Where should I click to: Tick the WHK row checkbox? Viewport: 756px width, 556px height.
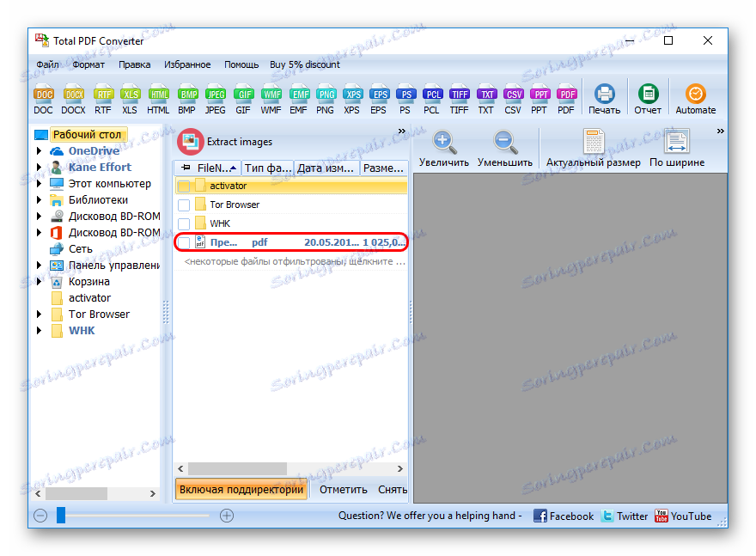[184, 223]
